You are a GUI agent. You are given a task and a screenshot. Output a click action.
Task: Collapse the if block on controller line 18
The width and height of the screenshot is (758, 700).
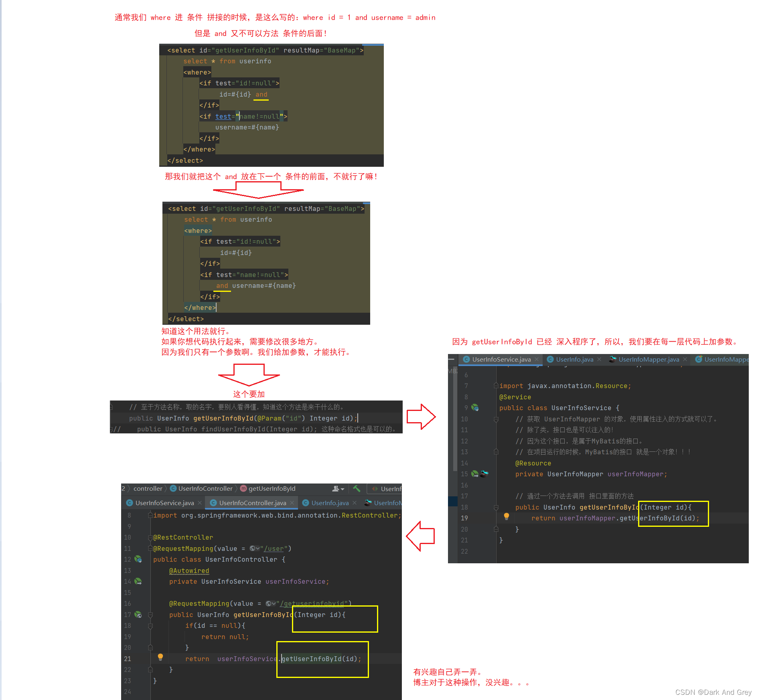click(x=150, y=625)
